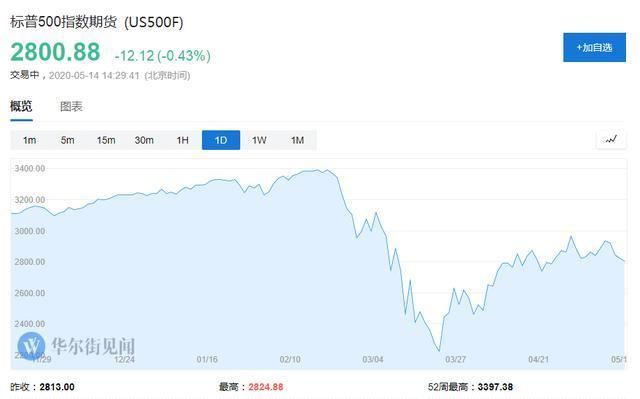Select the 1m interval
The width and height of the screenshot is (640, 399).
(29, 140)
